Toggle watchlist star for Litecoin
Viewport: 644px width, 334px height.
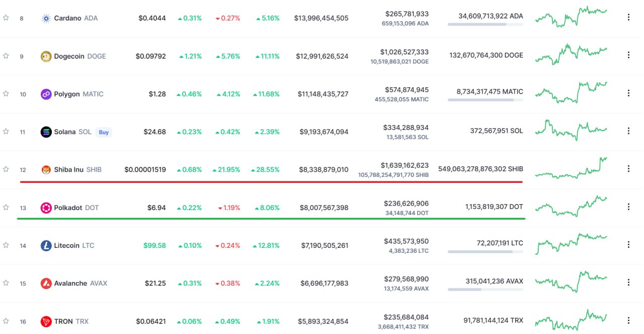[6, 245]
